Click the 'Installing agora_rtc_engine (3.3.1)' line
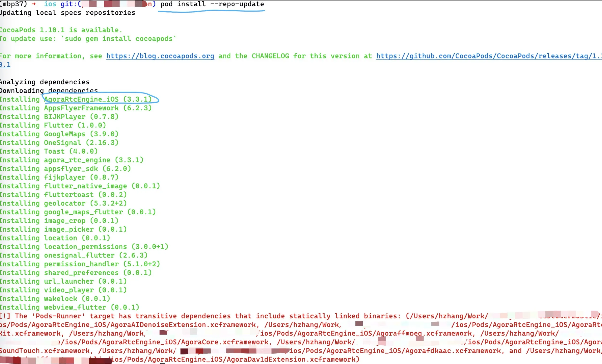The image size is (602, 364). [x=71, y=160]
